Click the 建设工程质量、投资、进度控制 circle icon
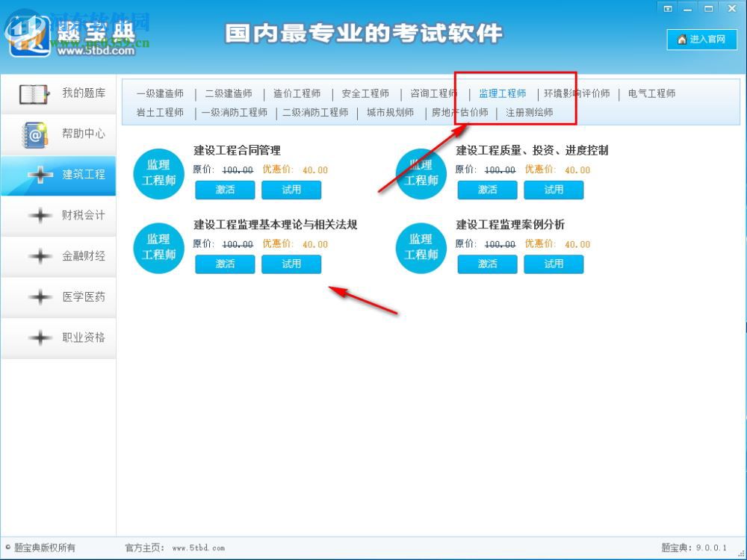This screenshot has width=747, height=560. [x=420, y=174]
